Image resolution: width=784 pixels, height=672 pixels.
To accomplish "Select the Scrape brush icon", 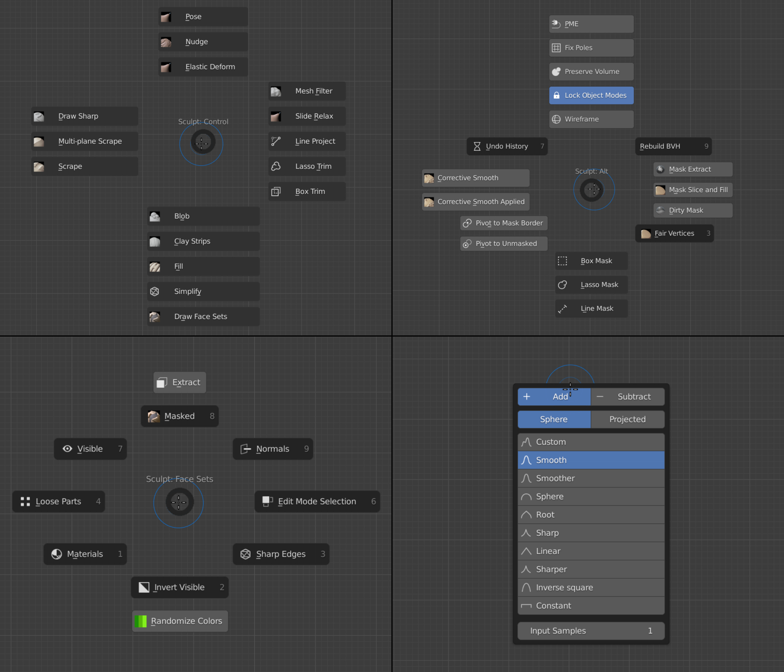I will (x=39, y=166).
